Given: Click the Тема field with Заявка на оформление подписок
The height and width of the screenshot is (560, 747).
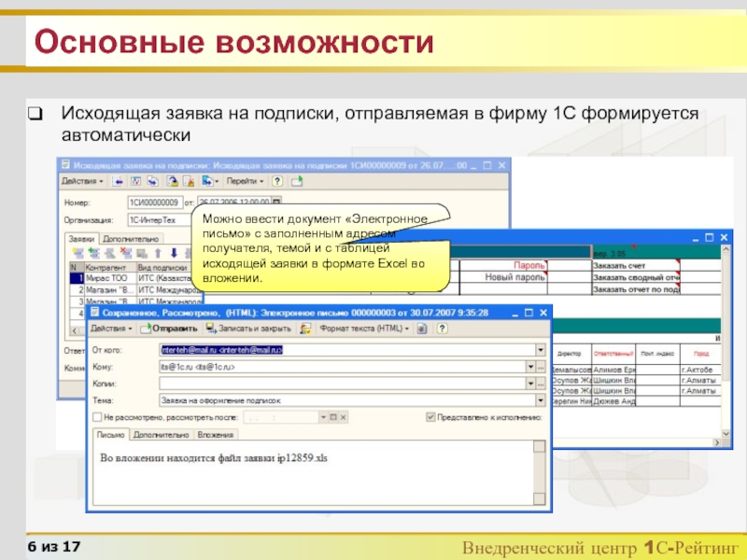Looking at the screenshot, I should coord(347,400).
